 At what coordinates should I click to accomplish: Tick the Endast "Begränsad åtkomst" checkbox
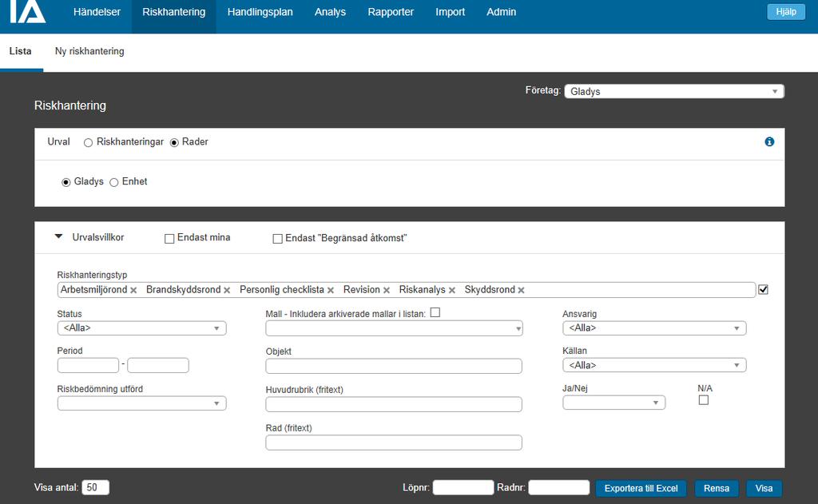[x=277, y=239]
